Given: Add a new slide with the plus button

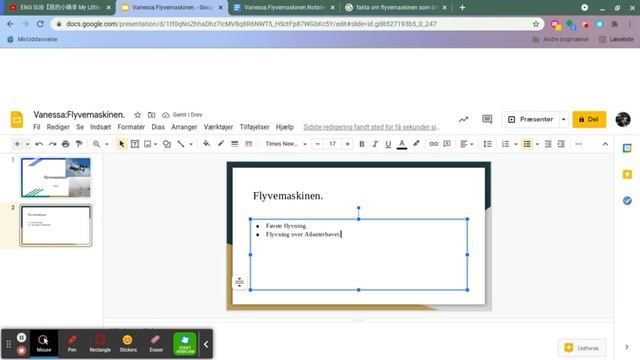Looking at the screenshot, I should [17, 144].
